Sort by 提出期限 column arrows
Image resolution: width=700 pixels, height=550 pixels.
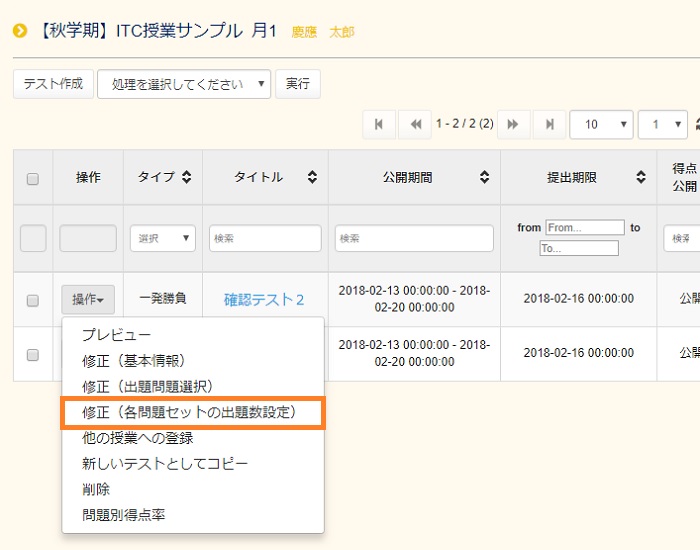tap(641, 177)
